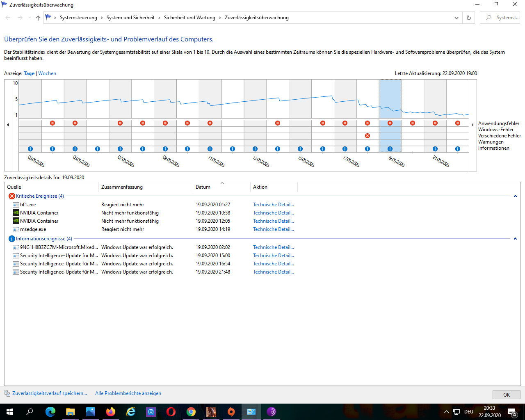Click Zuverlässigkeitsverlauf speichern link
This screenshot has height=420, width=525.
coord(50,393)
